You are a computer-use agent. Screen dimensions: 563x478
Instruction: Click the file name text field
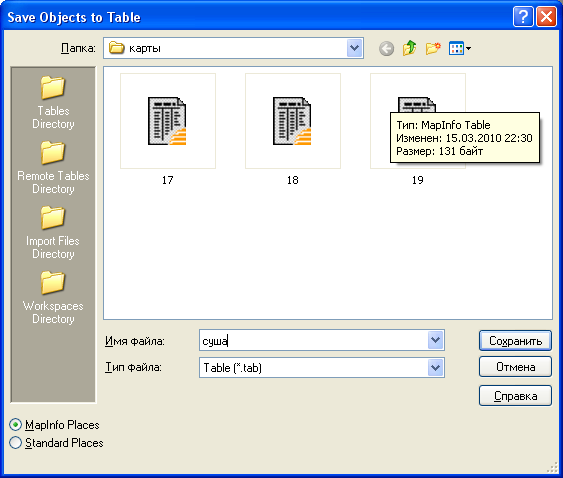313,340
